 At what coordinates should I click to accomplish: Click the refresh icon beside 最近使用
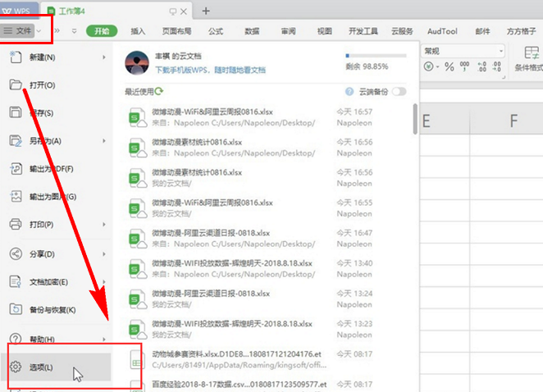point(159,91)
